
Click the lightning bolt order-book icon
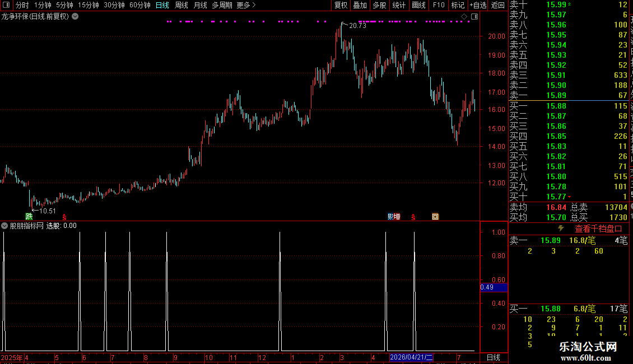click(561, 228)
